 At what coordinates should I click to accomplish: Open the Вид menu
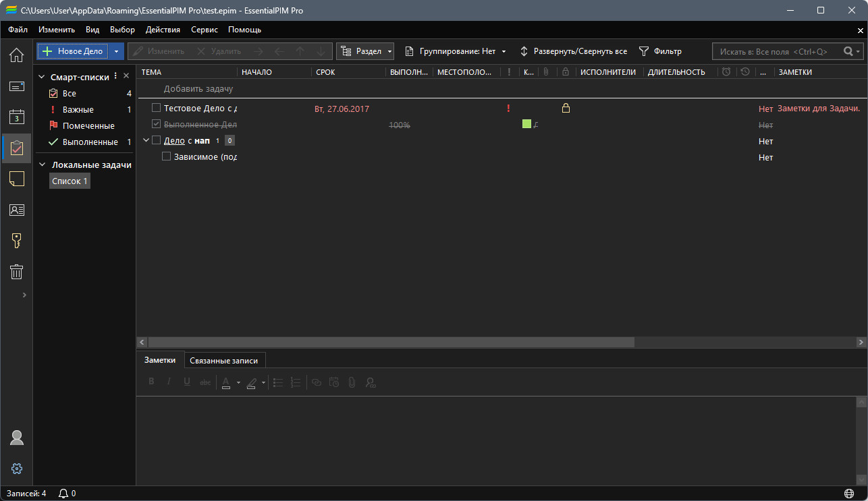(x=92, y=30)
